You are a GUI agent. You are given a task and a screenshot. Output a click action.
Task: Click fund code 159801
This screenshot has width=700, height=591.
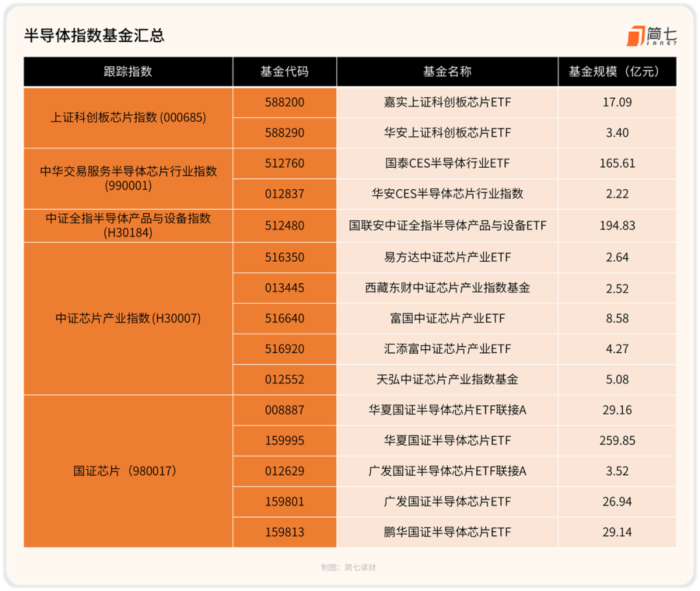pyautogui.click(x=285, y=502)
